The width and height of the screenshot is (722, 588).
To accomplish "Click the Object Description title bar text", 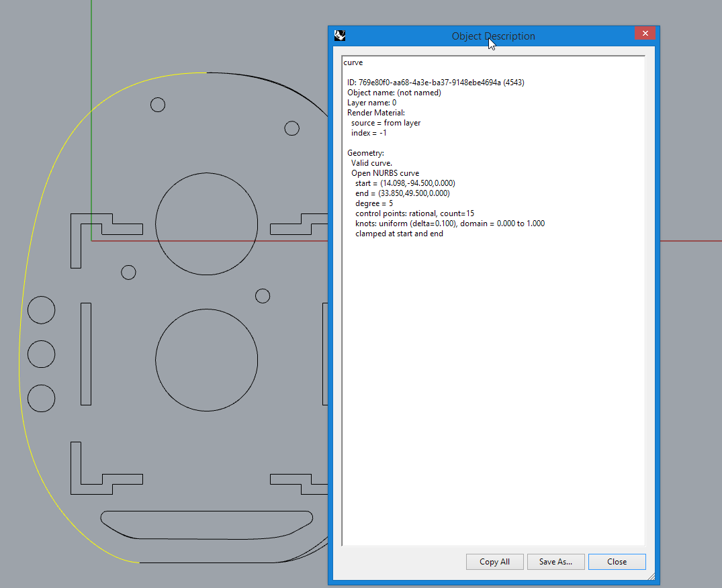I will click(494, 36).
